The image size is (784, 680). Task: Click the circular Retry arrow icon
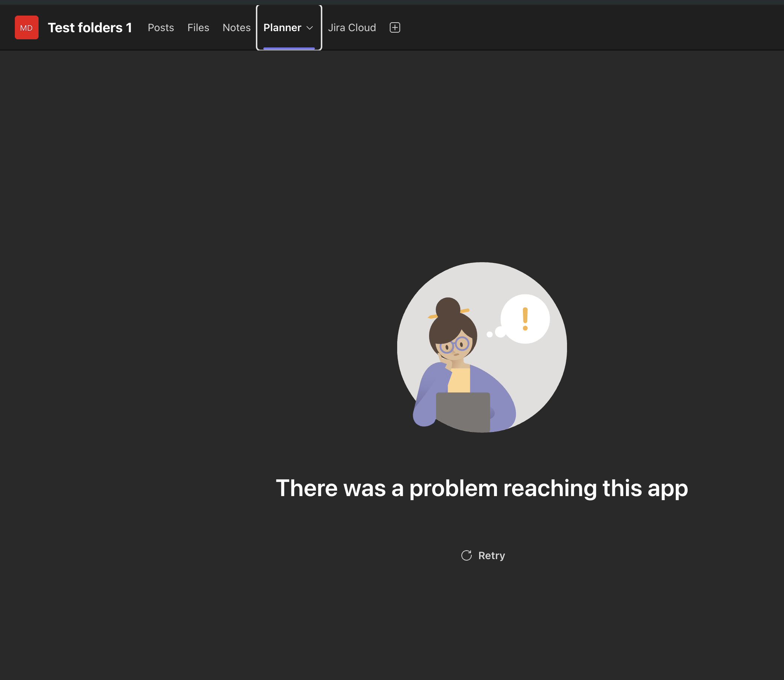[x=467, y=555]
